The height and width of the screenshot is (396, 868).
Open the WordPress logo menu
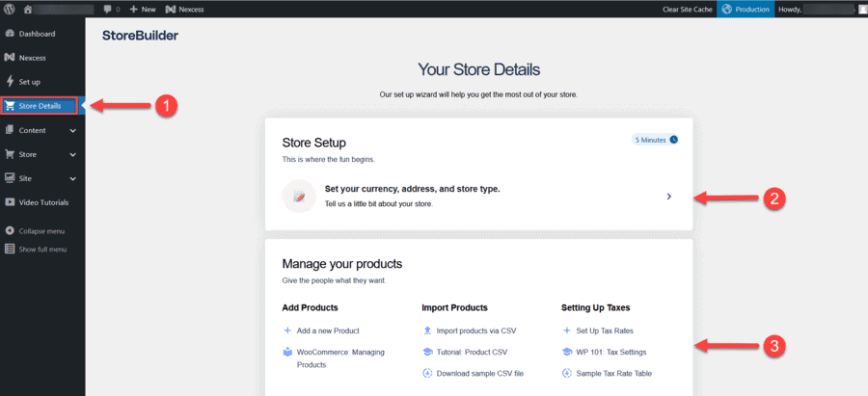tap(10, 9)
